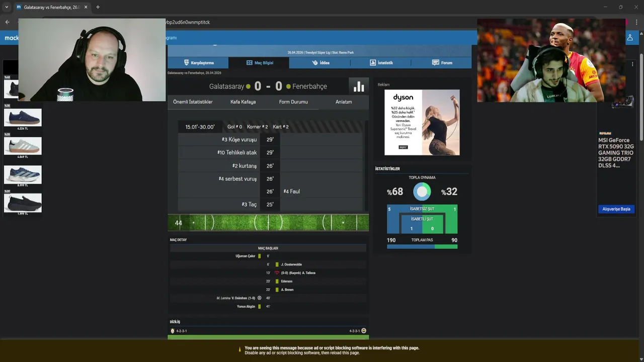The width and height of the screenshot is (644, 362).
Task: Click the Forum speech bubble icon
Action: tap(436, 63)
